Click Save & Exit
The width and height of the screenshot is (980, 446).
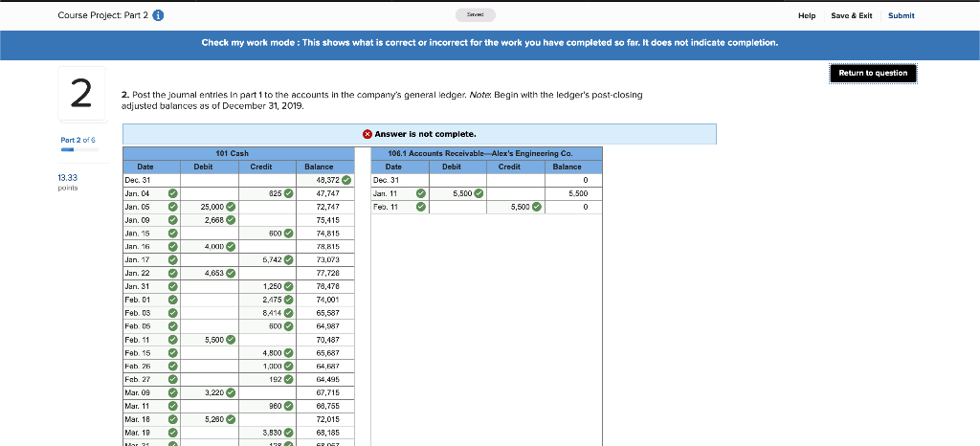click(851, 15)
